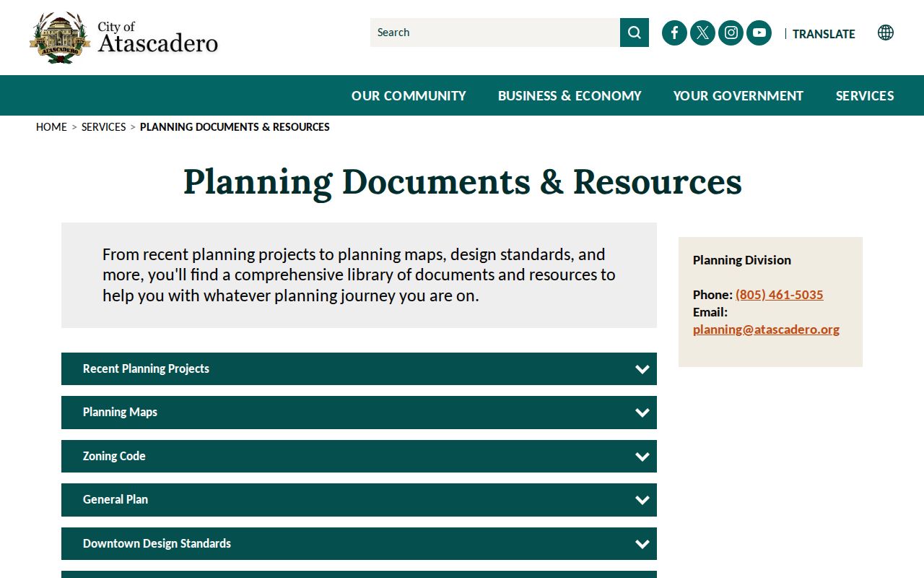Click inside the Search input field

click(495, 33)
